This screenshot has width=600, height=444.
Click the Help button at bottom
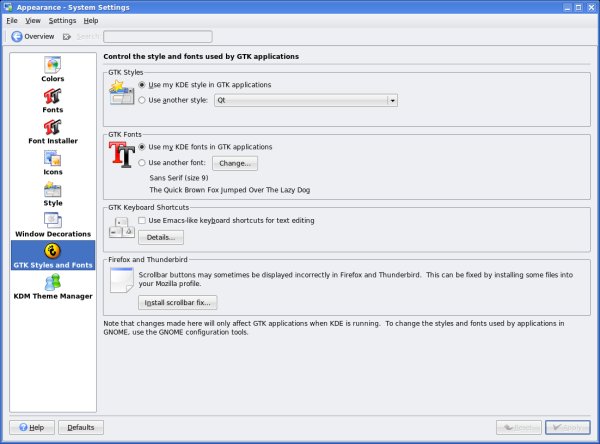pos(32,427)
